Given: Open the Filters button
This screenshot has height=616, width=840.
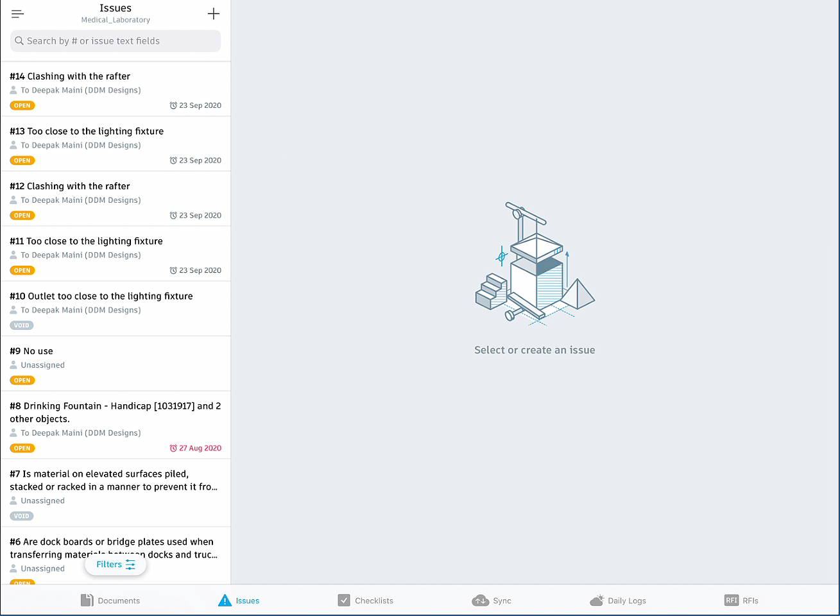Looking at the screenshot, I should coord(116,565).
